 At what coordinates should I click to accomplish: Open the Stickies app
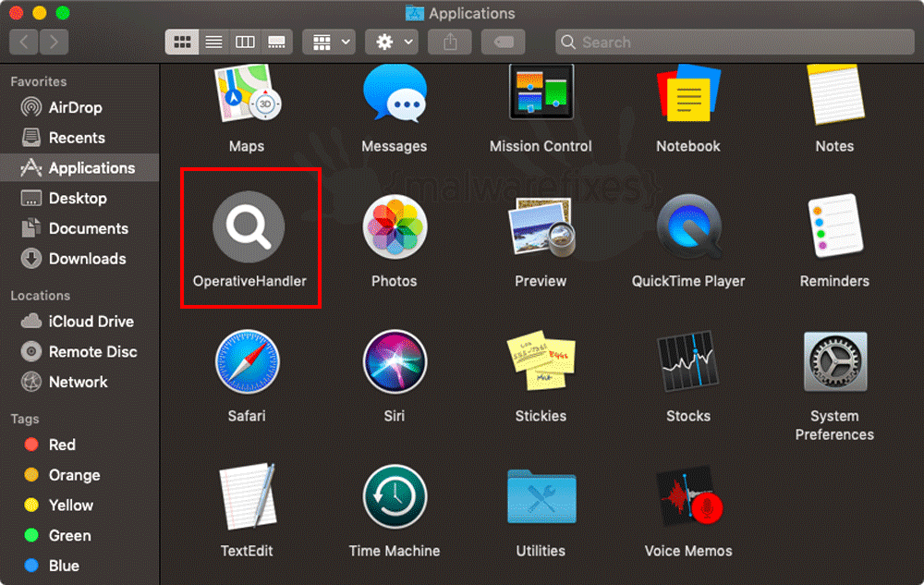541,360
